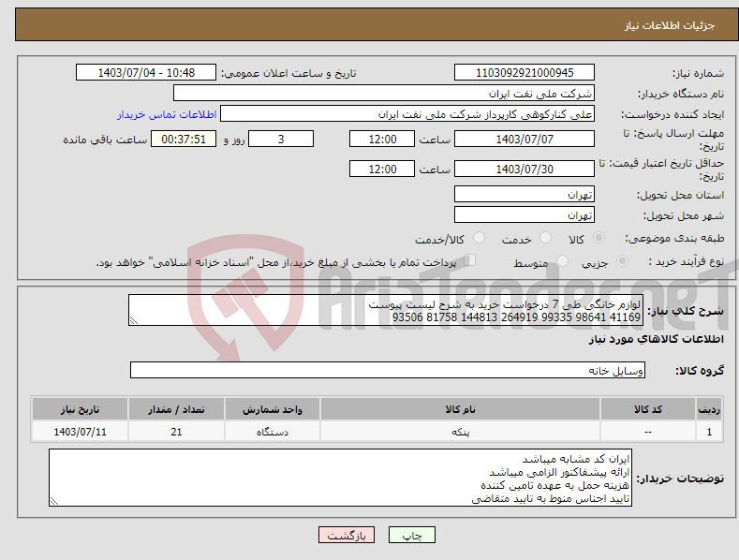The height and width of the screenshot is (560, 739).
Task: Click the row number cell 1
Action: (709, 432)
